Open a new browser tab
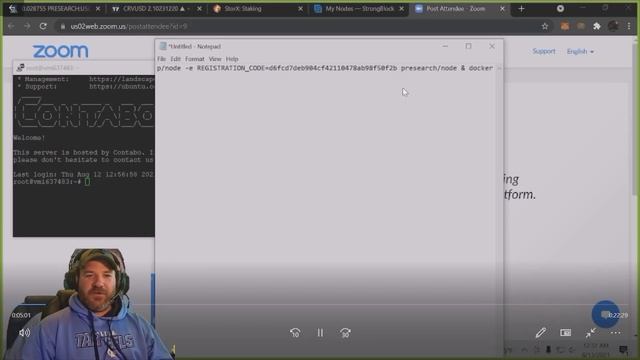640x360 pixels. 521,9
